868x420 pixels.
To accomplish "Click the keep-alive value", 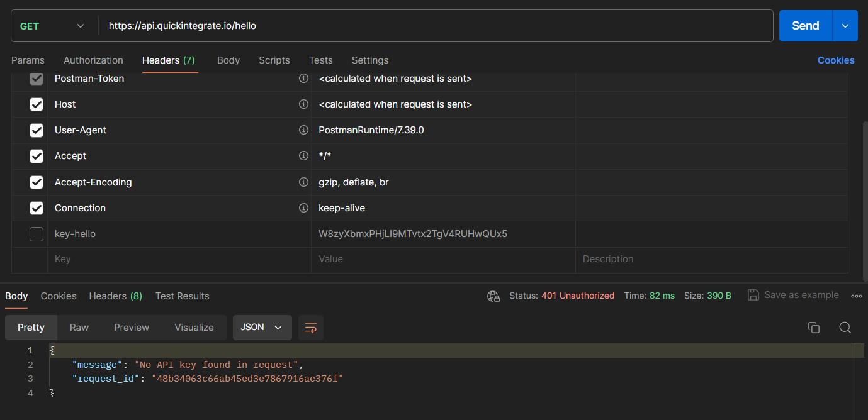I will point(342,208).
